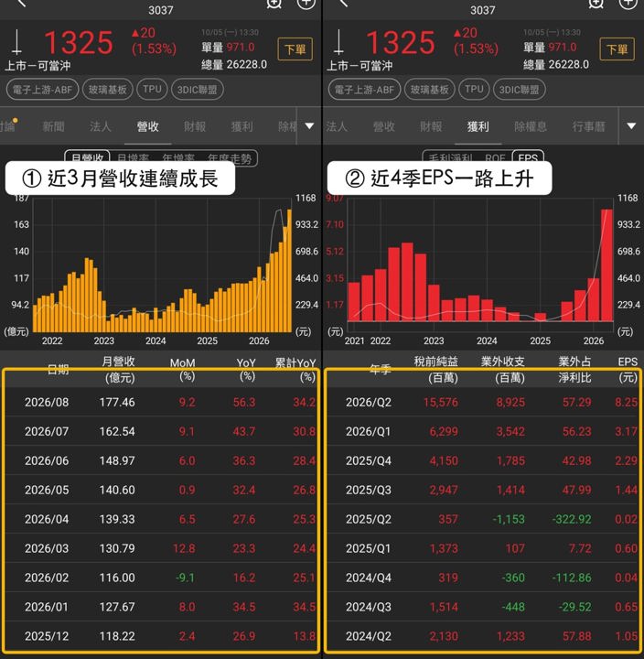
Task: Expand tab list arrow in right panel
Action: [631, 126]
